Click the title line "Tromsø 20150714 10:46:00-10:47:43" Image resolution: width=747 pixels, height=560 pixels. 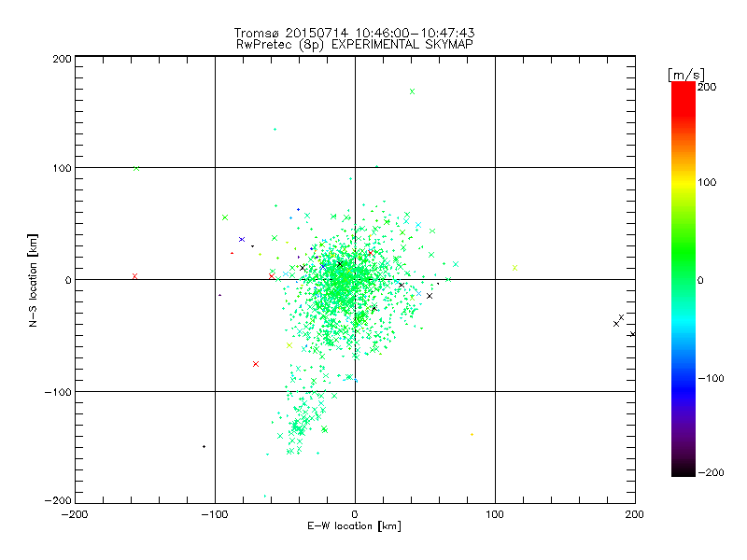click(355, 33)
